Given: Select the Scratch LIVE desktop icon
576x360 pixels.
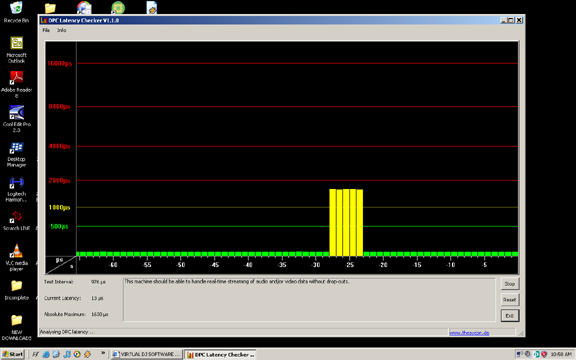Looking at the screenshot, I should (x=17, y=220).
